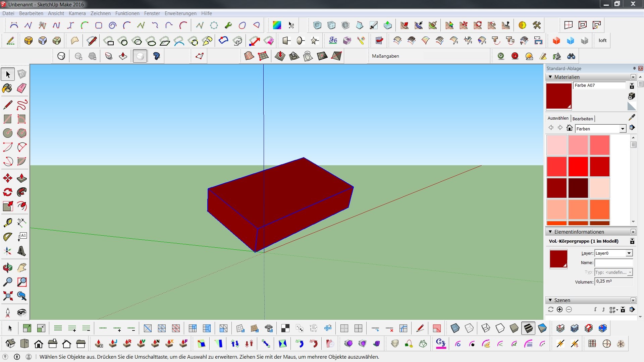Select the Tape Measure tool
644x362 pixels.
(7, 222)
